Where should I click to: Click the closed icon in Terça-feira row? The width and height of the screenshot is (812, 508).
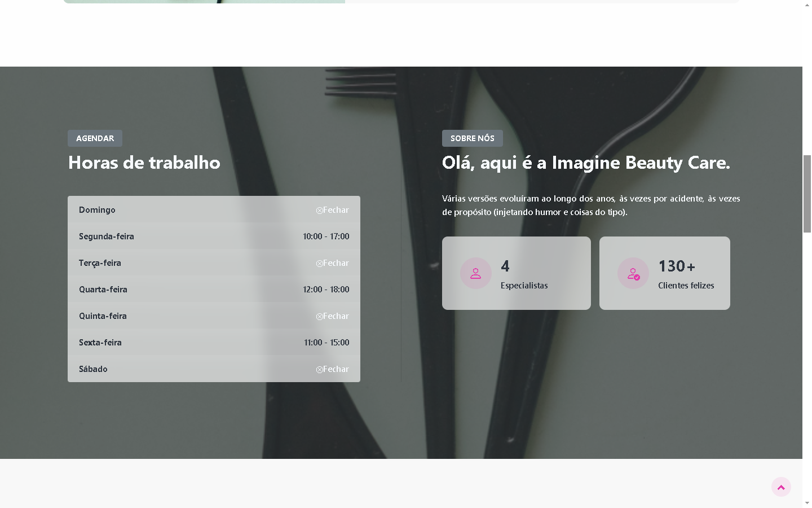click(320, 264)
